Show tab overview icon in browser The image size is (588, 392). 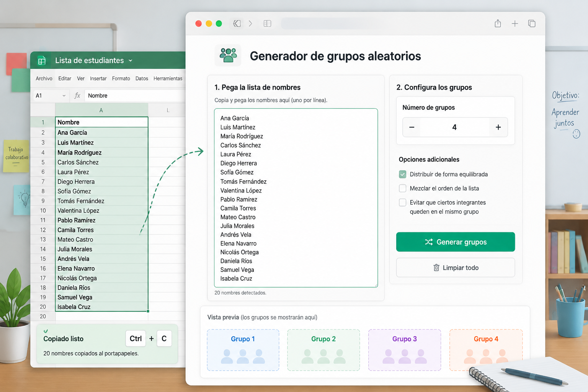532,23
